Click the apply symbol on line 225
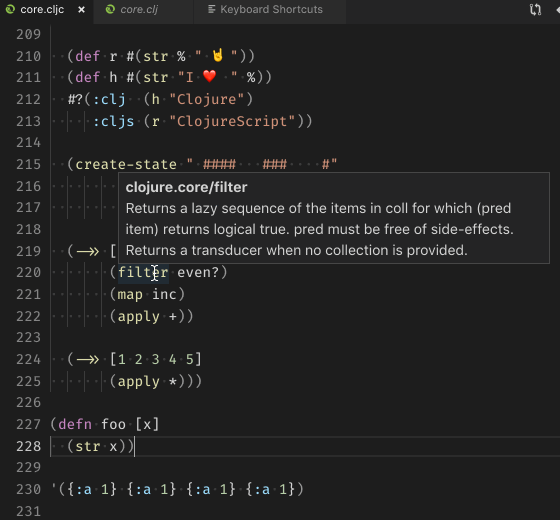Screen dimensions: 560x520 click(139, 381)
